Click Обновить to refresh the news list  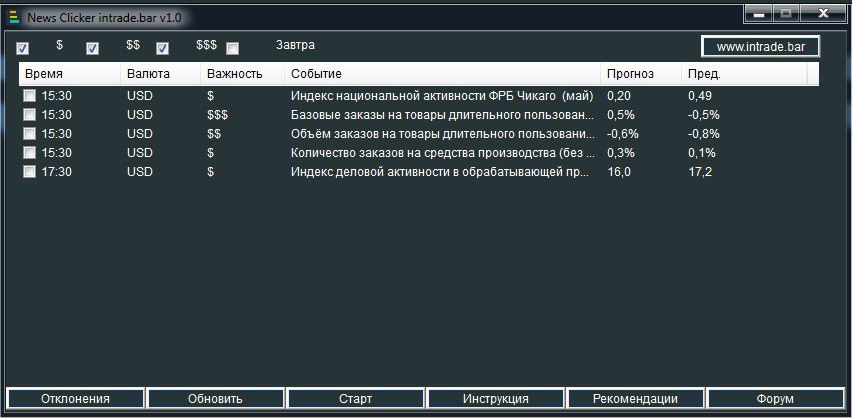(215, 398)
